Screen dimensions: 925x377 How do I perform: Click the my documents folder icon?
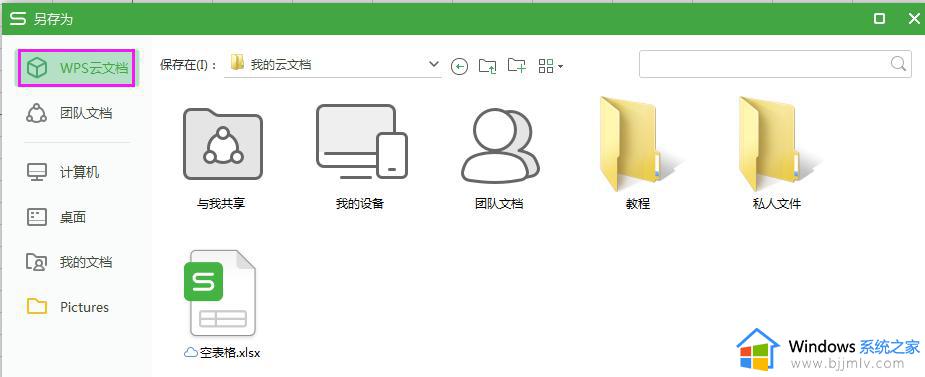pos(37,262)
